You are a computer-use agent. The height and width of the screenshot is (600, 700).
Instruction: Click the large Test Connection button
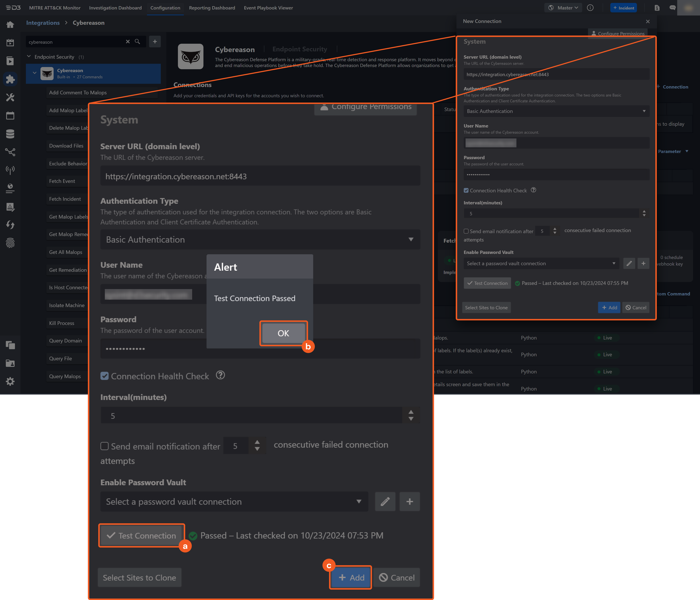tap(142, 536)
